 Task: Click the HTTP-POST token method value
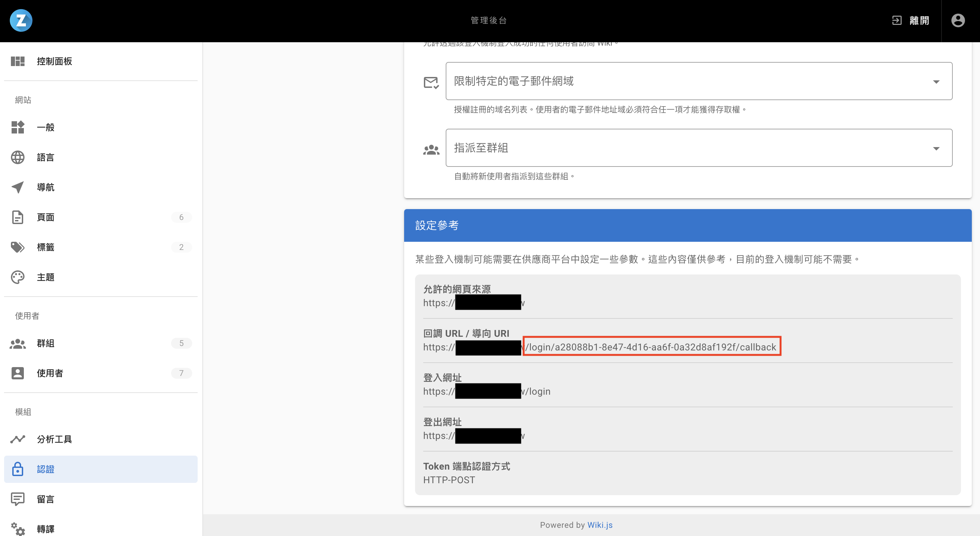[449, 480]
